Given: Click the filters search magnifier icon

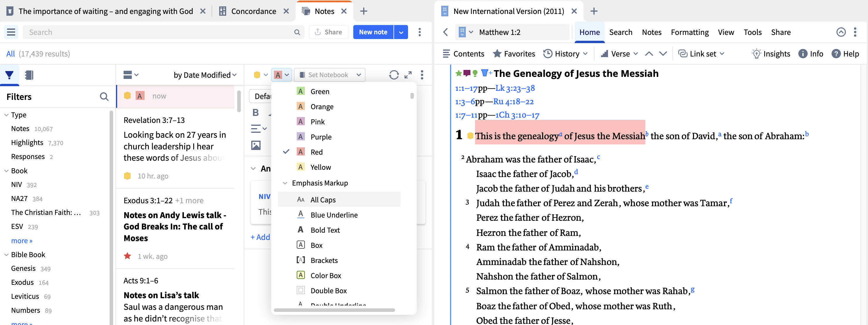Looking at the screenshot, I should pyautogui.click(x=104, y=97).
